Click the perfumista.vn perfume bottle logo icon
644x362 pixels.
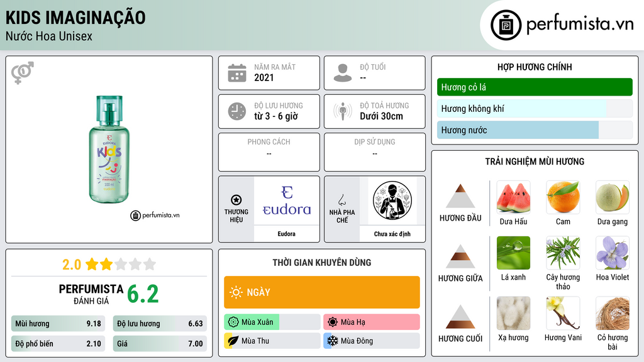[x=506, y=25]
